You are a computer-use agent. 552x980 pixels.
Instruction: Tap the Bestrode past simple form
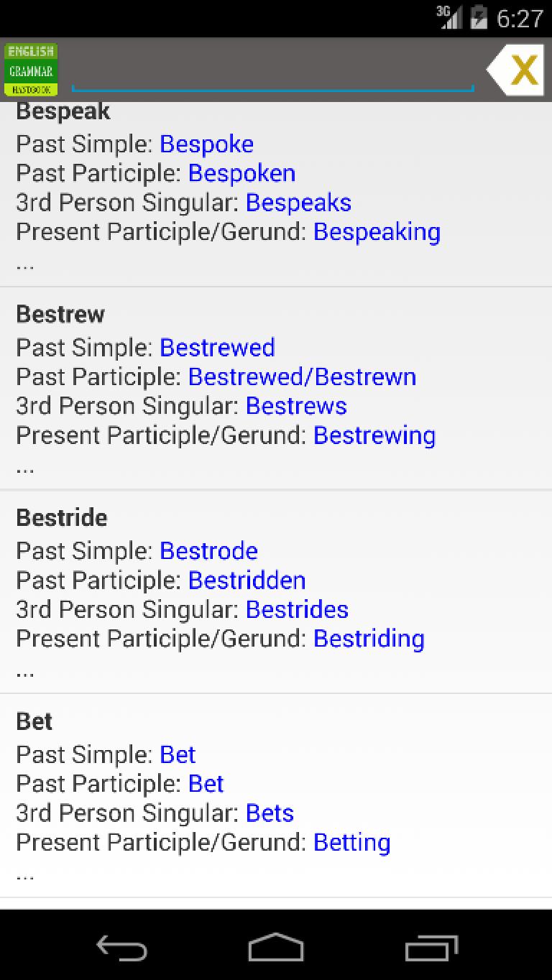[208, 550]
